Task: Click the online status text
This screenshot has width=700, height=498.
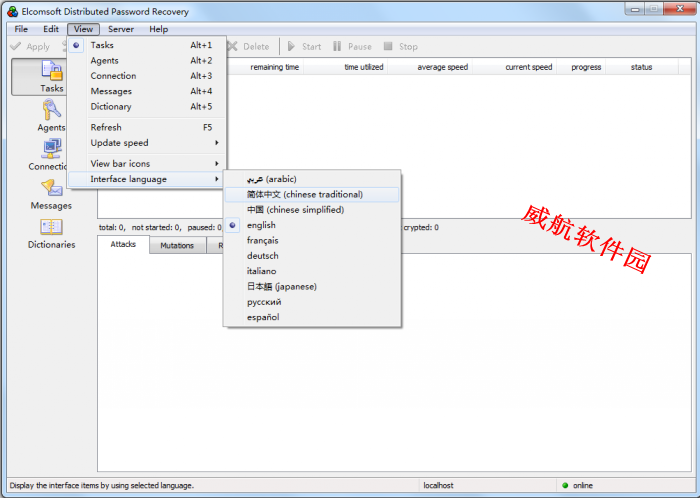Action: coord(583,486)
